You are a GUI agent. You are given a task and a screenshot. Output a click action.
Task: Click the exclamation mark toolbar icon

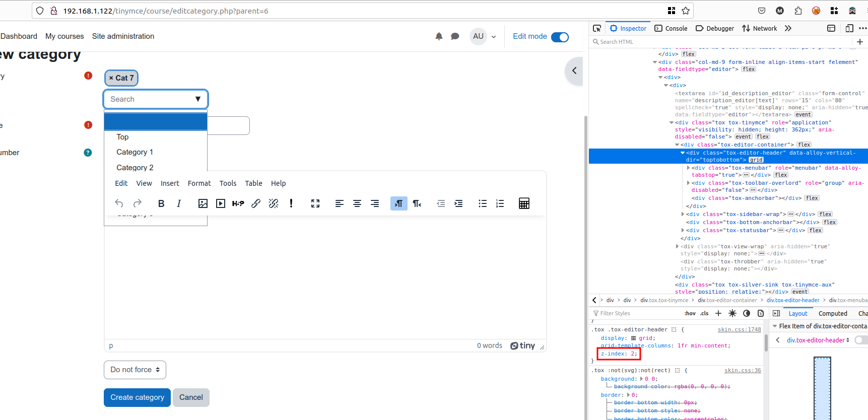tap(291, 203)
